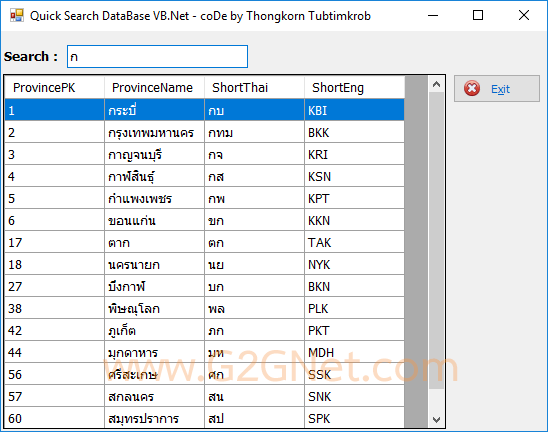The height and width of the screenshot is (432, 548).
Task: Select the KRI province row
Action: pos(204,154)
